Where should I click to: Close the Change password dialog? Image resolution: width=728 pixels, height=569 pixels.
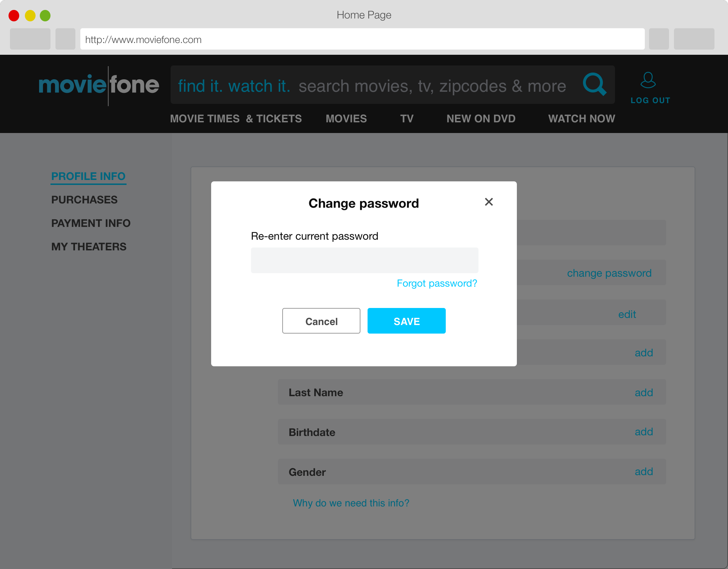tap(489, 202)
